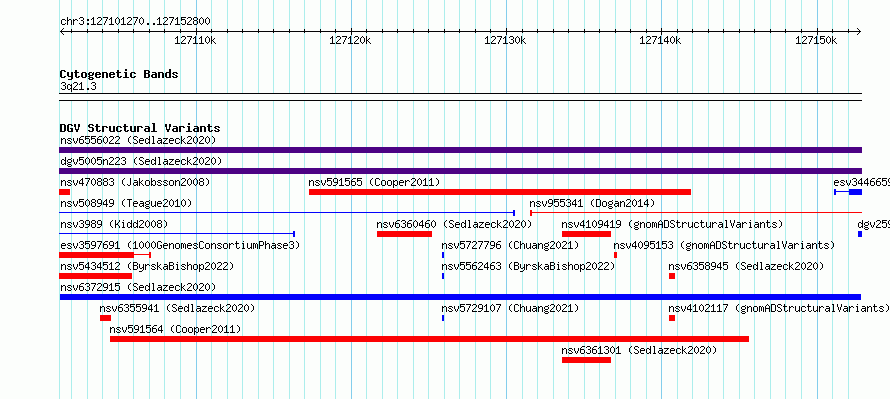Click the red bar under nsv6360460

(404, 234)
